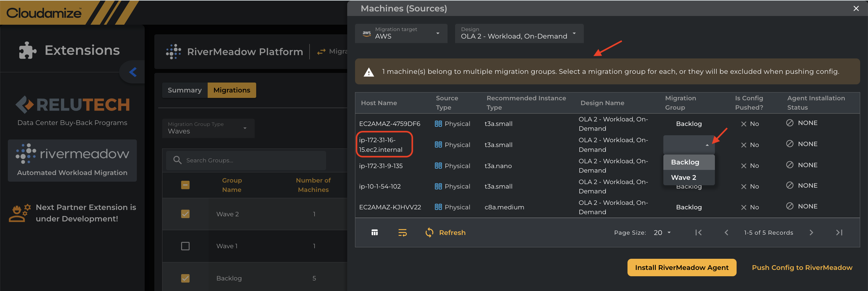Select host name ip-10-1-54-102

[x=380, y=186]
